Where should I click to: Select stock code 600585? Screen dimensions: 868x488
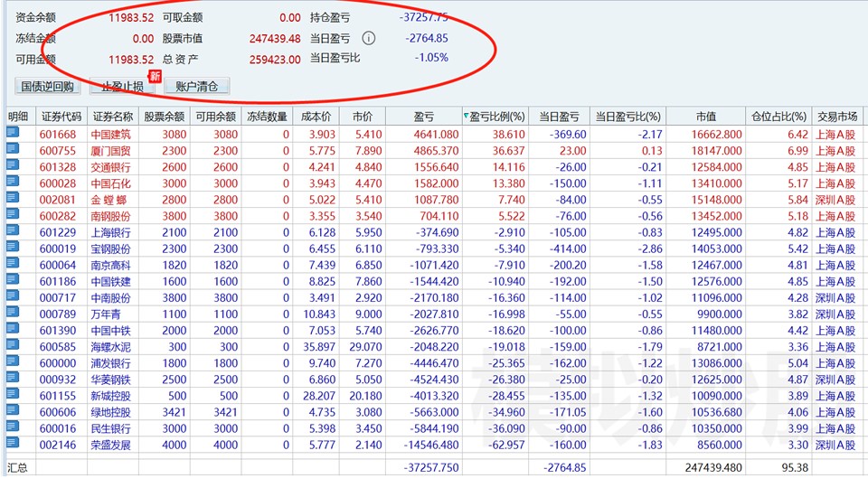[58, 347]
